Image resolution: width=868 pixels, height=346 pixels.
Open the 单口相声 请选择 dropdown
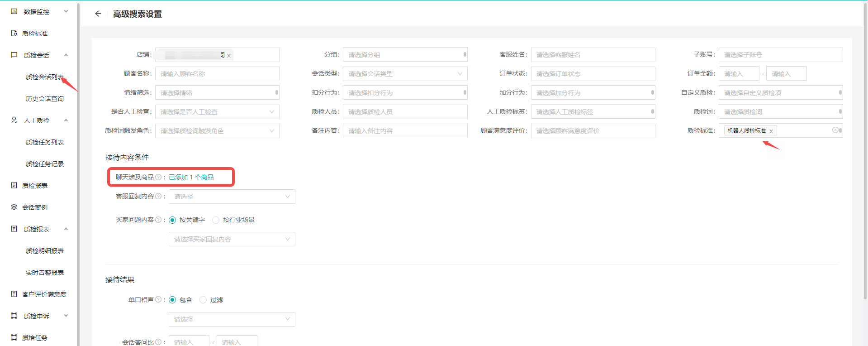(x=232, y=319)
